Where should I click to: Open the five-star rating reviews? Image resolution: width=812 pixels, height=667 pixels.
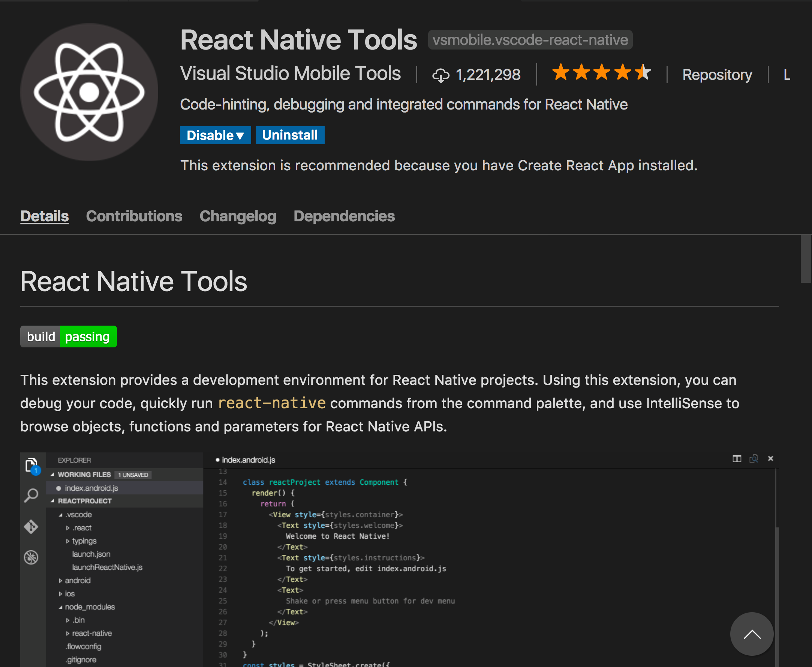pos(601,72)
